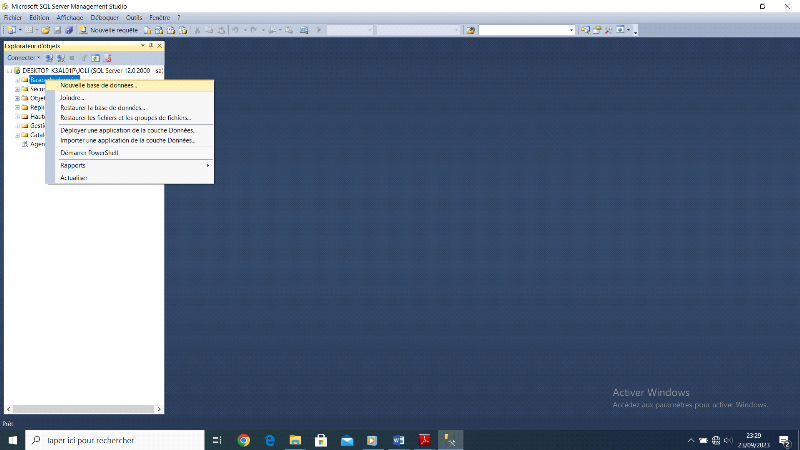Viewport: 800px width, 450px height.
Task: Open Word from taskbar
Action: pyautogui.click(x=398, y=440)
